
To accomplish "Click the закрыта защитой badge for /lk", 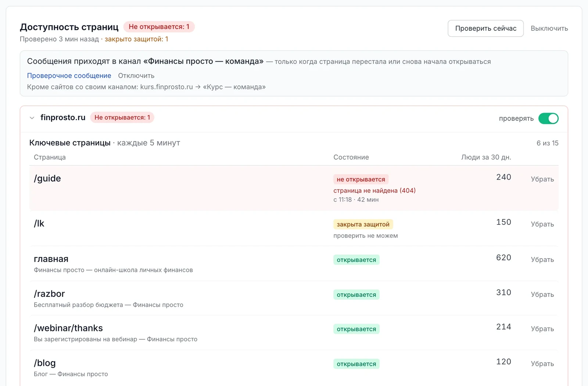I will pos(363,224).
